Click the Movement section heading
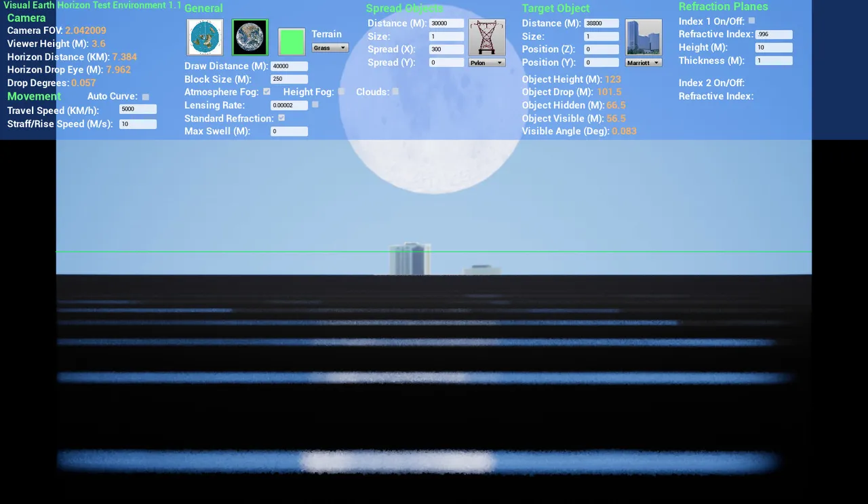868x504 pixels. pyautogui.click(x=34, y=96)
